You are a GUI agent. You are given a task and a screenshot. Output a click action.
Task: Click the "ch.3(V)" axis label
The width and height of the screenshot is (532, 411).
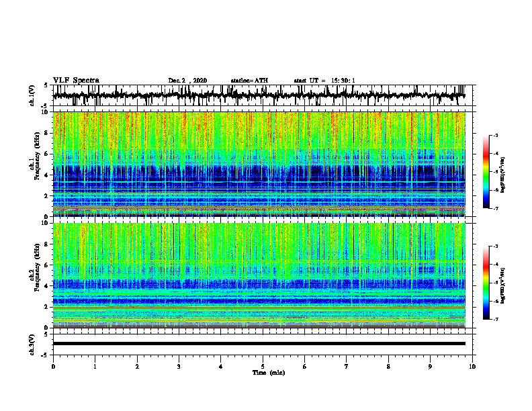pyautogui.click(x=32, y=345)
